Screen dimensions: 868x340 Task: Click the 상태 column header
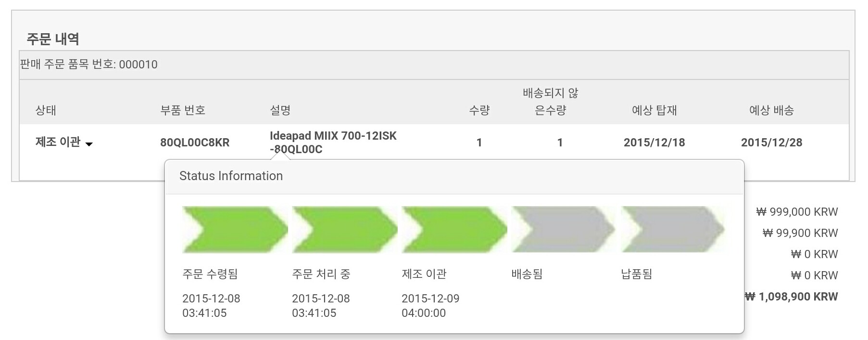pos(46,110)
